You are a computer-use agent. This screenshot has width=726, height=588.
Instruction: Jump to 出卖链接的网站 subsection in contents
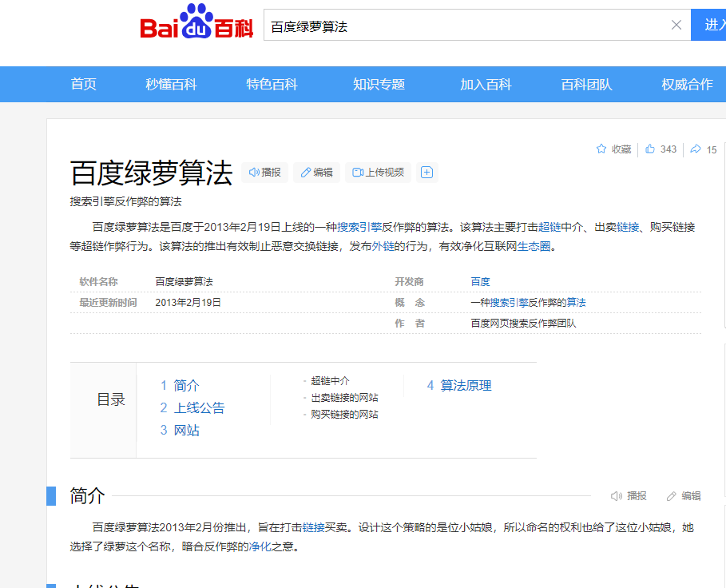tap(344, 397)
